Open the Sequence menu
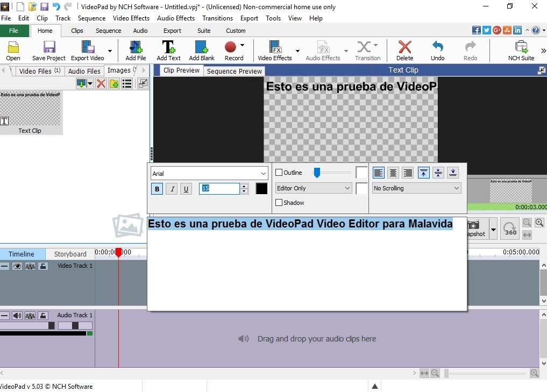547x392 pixels. 91,18
